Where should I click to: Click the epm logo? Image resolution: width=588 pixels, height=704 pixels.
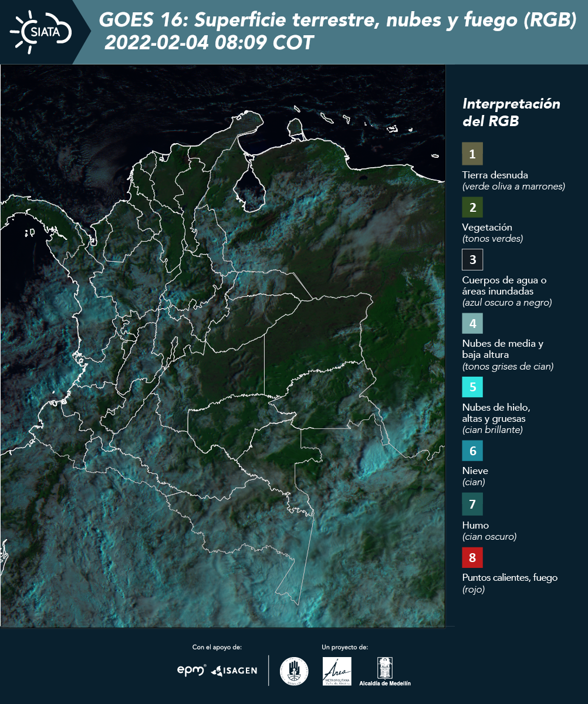191,670
